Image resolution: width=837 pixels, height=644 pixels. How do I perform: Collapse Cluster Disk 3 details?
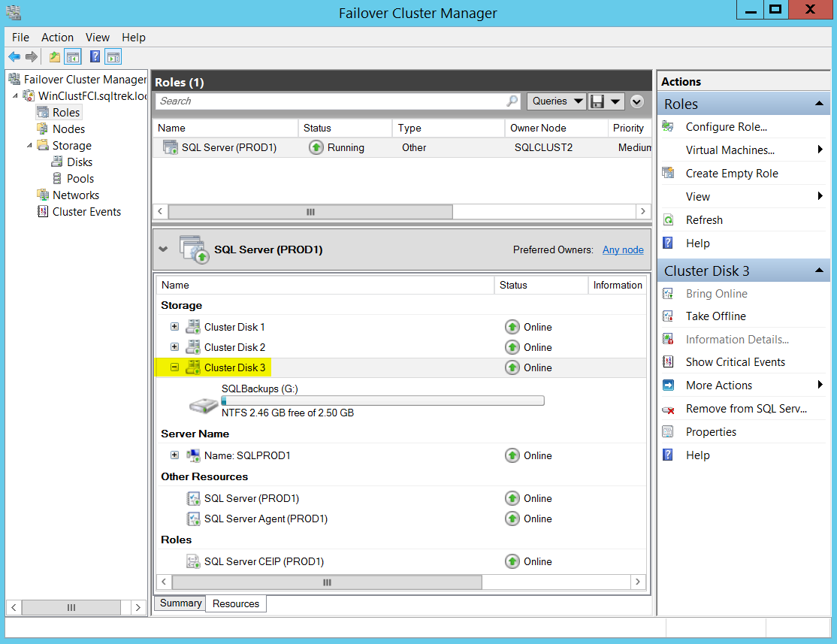point(174,367)
